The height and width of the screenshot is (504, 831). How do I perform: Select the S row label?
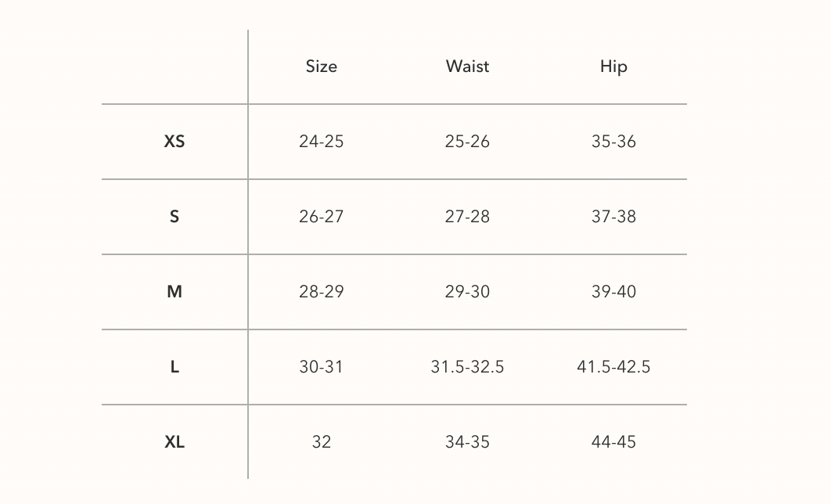click(x=174, y=217)
